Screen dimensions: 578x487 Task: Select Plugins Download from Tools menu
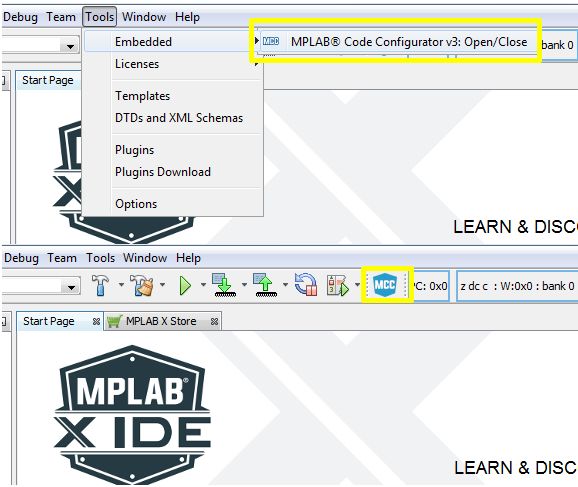163,172
